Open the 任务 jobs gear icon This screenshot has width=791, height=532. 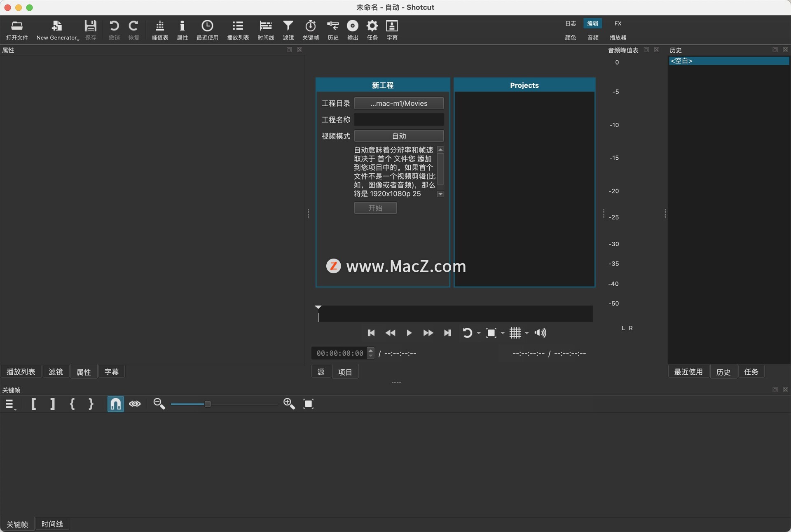pos(372,30)
